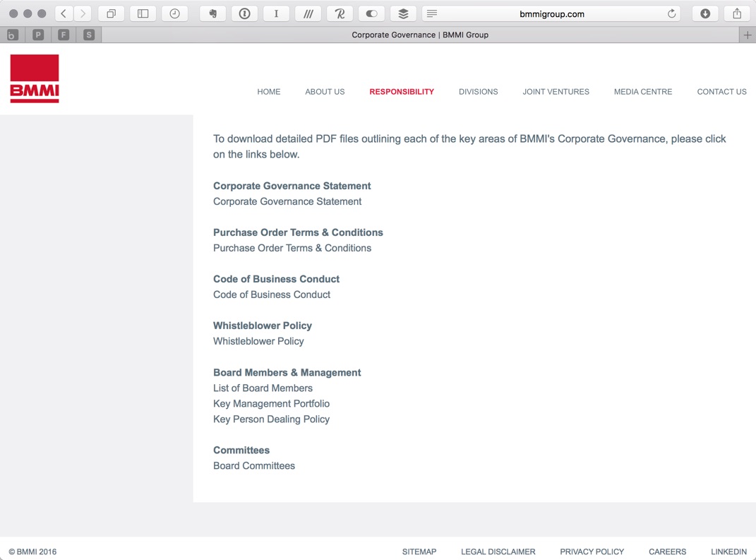
Task: Open the Board Committees link
Action: click(x=254, y=466)
